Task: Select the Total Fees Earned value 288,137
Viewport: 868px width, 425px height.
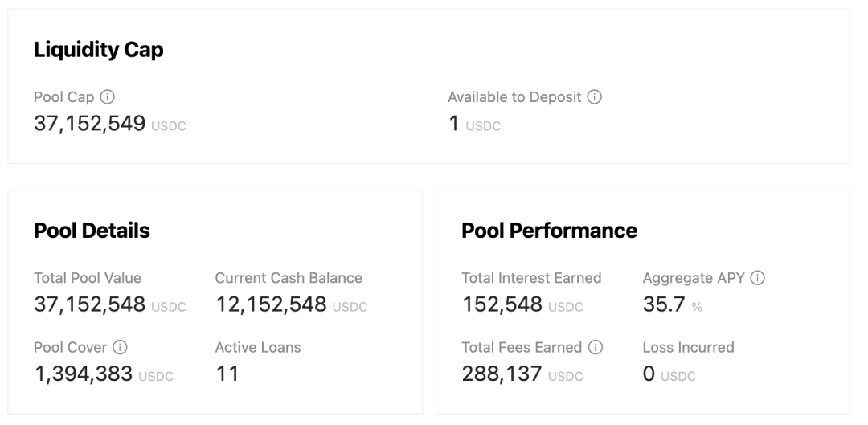Action: (502, 374)
